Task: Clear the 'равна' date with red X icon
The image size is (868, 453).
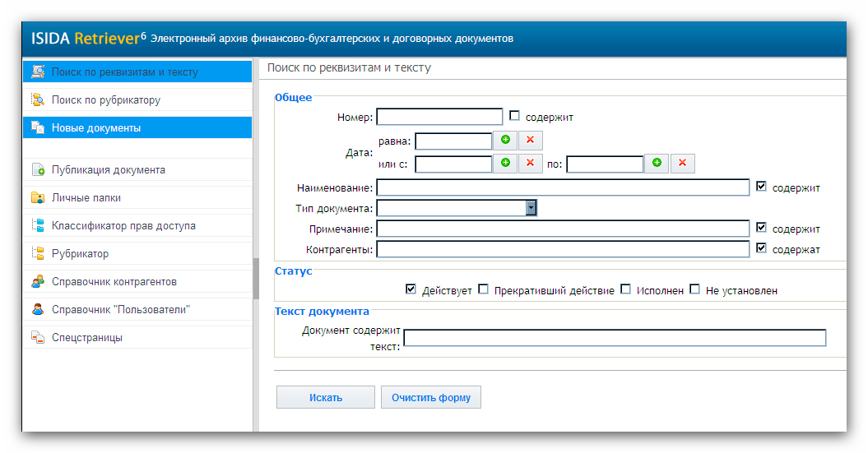Action: (531, 140)
